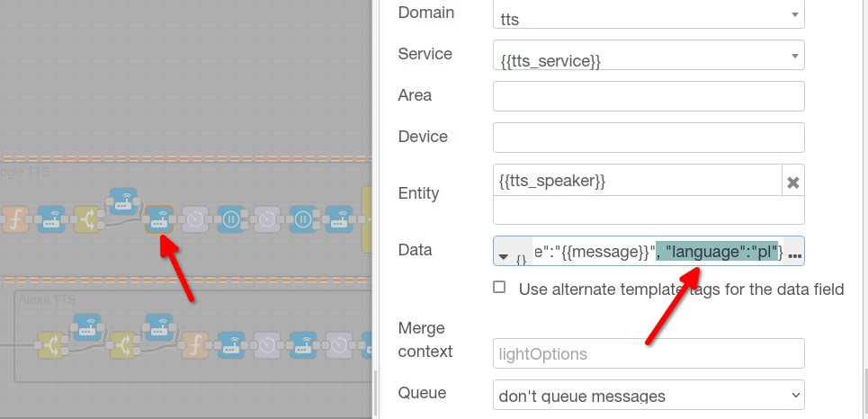Screen dimensions: 868x419
Task: Select rightmost delay node in Alexa TTS row
Action: point(339,345)
